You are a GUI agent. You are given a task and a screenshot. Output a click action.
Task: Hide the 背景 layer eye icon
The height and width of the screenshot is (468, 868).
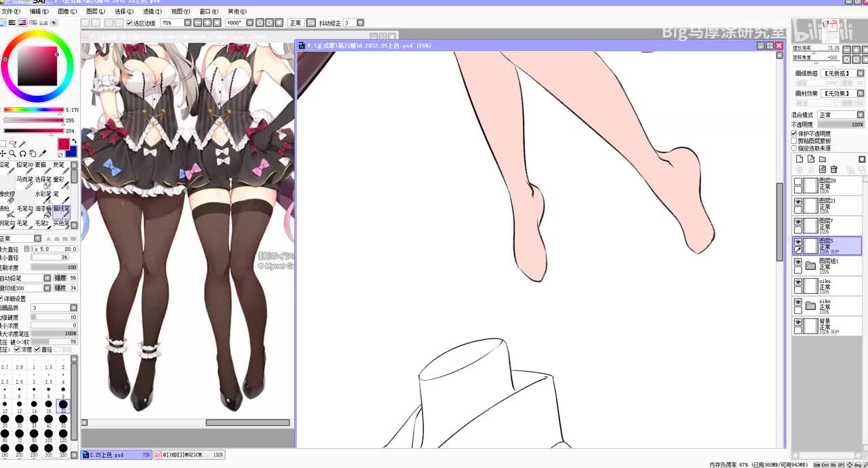[798, 322]
